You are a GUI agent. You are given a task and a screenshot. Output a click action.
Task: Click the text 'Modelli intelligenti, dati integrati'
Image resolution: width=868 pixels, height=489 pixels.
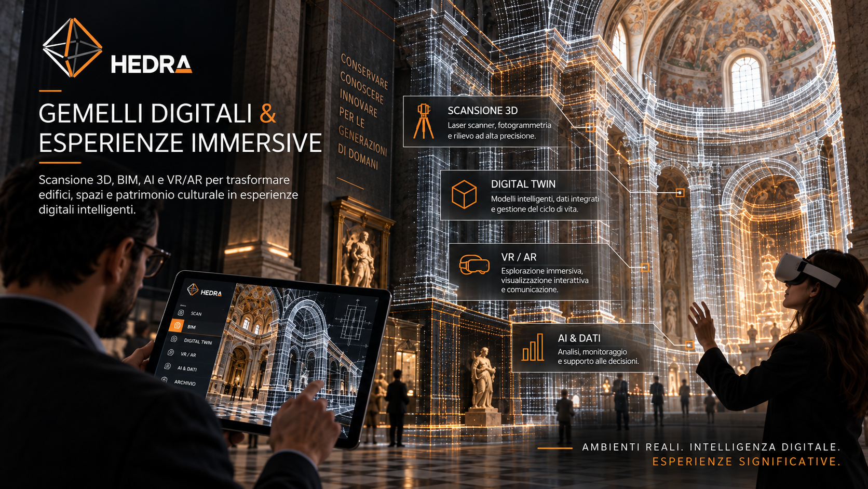545,199
